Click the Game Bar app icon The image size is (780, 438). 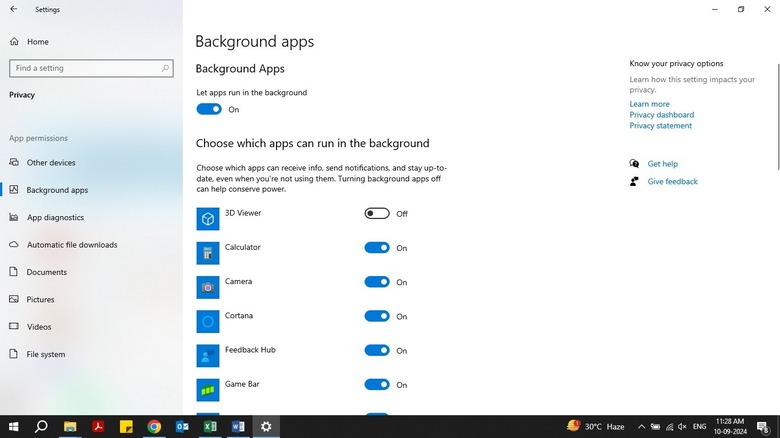207,389
